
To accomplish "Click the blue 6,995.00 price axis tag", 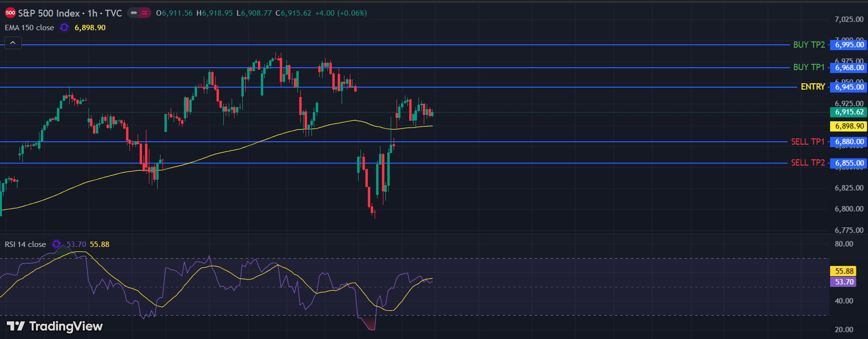I will (x=849, y=45).
